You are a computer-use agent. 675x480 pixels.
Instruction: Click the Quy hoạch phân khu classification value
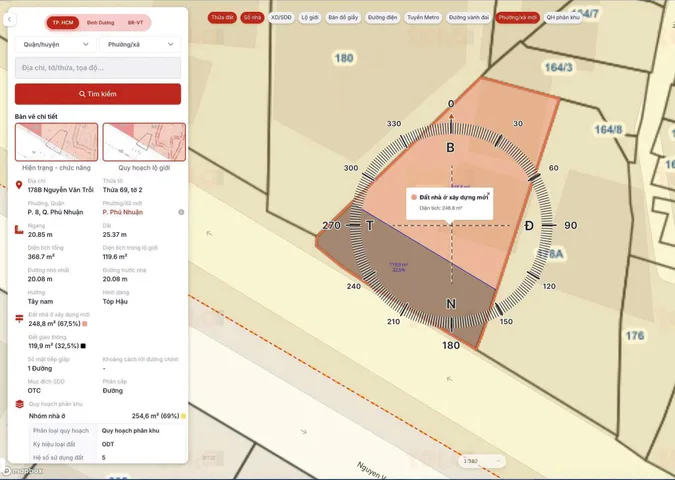pos(130,430)
